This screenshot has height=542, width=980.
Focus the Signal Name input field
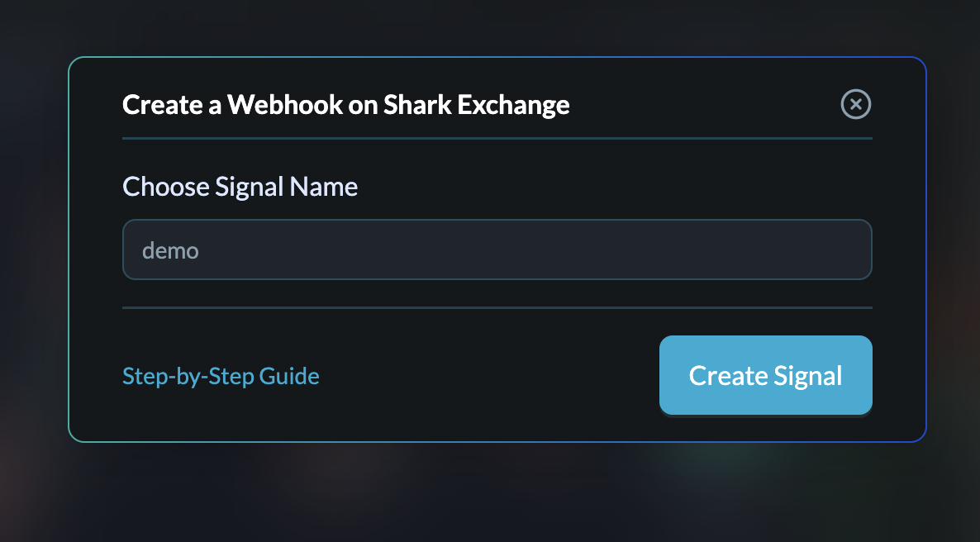click(x=497, y=250)
